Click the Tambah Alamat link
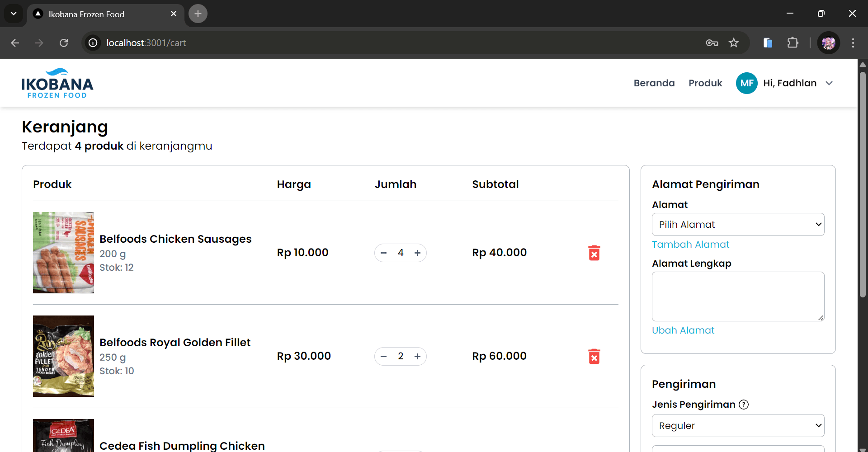Viewport: 868px width, 452px height. 690,245
